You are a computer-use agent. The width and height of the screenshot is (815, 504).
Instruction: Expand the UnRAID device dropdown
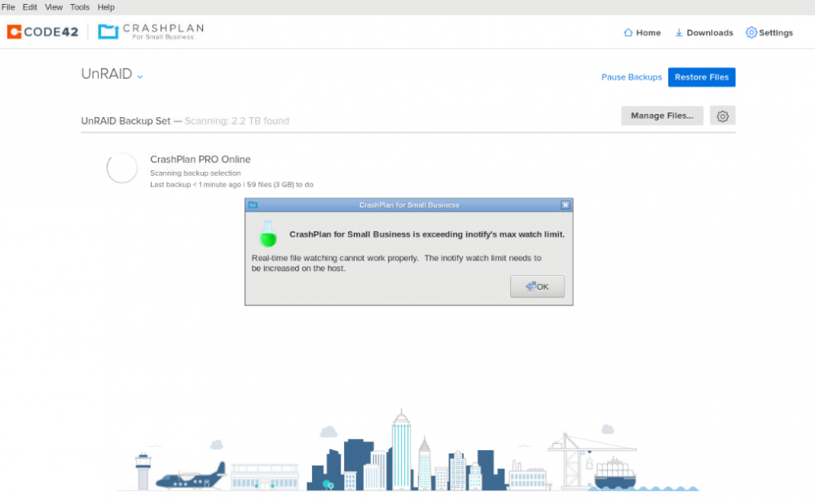(x=140, y=77)
